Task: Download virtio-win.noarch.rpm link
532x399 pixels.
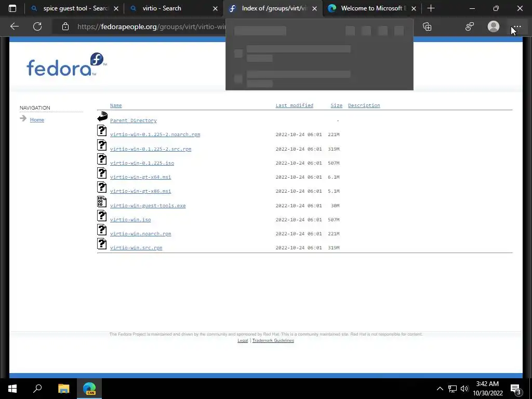Action: (x=140, y=234)
